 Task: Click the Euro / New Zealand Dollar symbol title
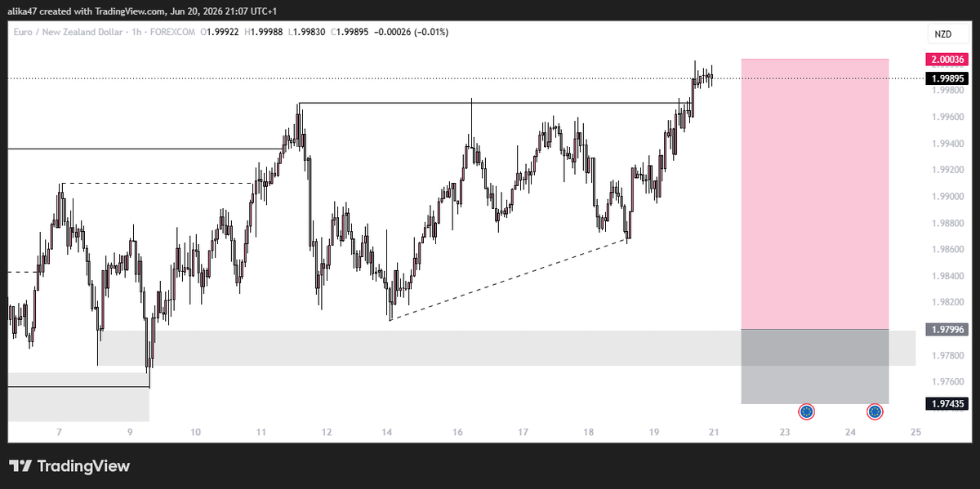click(x=68, y=32)
